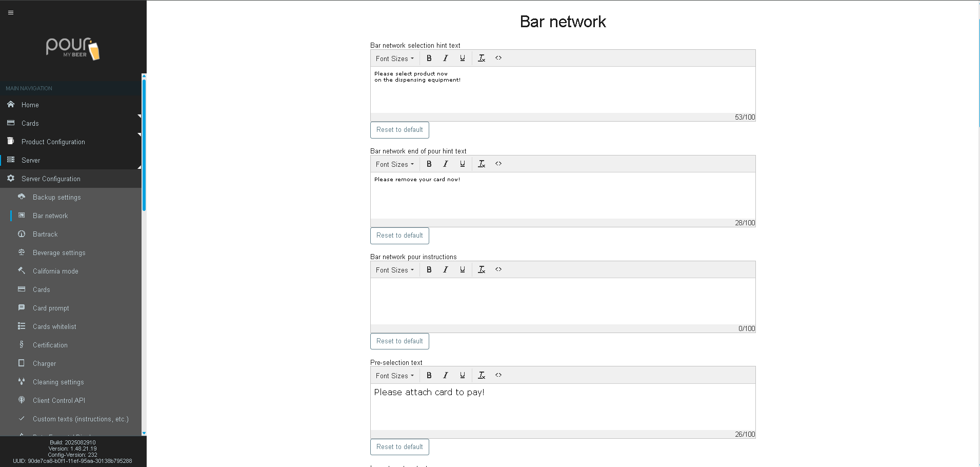Viewport: 980px width, 467px height.
Task: Click the Home icon in sidebar
Action: pyautogui.click(x=11, y=105)
